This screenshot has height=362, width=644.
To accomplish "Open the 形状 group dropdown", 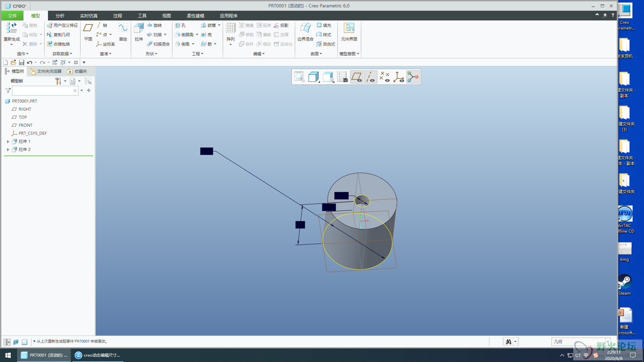I will point(151,54).
